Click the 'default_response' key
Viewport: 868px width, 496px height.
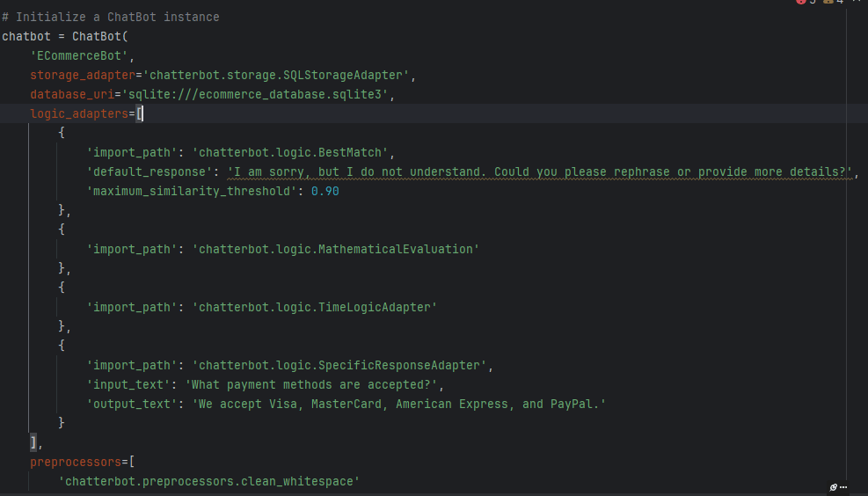click(x=150, y=172)
